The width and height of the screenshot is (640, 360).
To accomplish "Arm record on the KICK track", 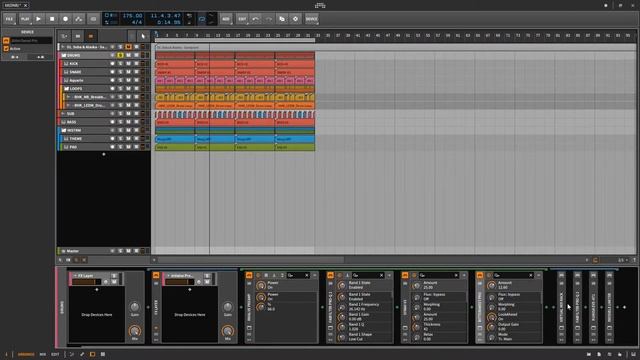I will (x=112, y=64).
